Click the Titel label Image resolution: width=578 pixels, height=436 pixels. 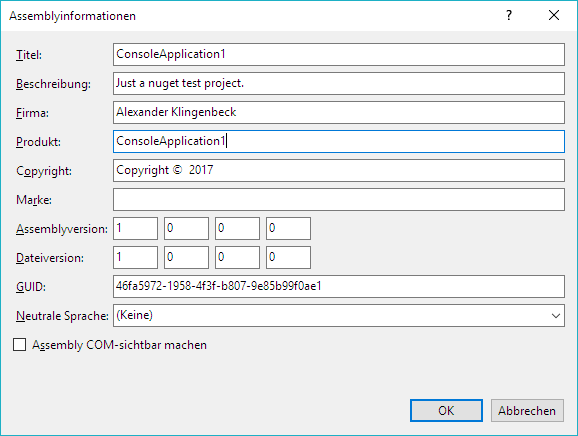[x=29, y=55]
